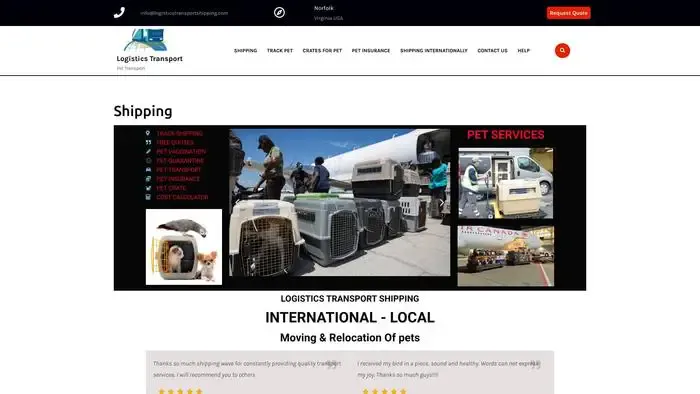Click the parrot and puppy crate image
The height and width of the screenshot is (394, 700).
click(183, 247)
